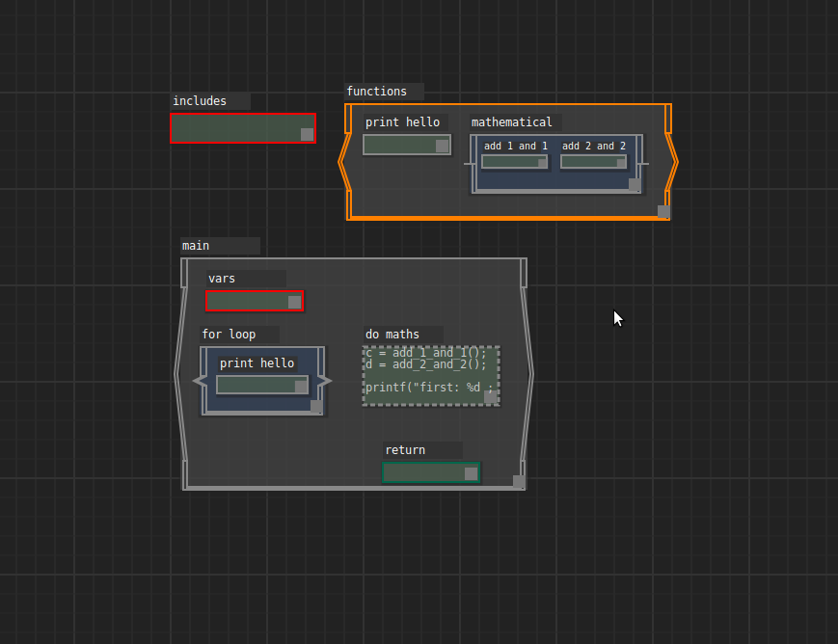
Task: Select the grip square on the vars bar
Action: [x=294, y=301]
